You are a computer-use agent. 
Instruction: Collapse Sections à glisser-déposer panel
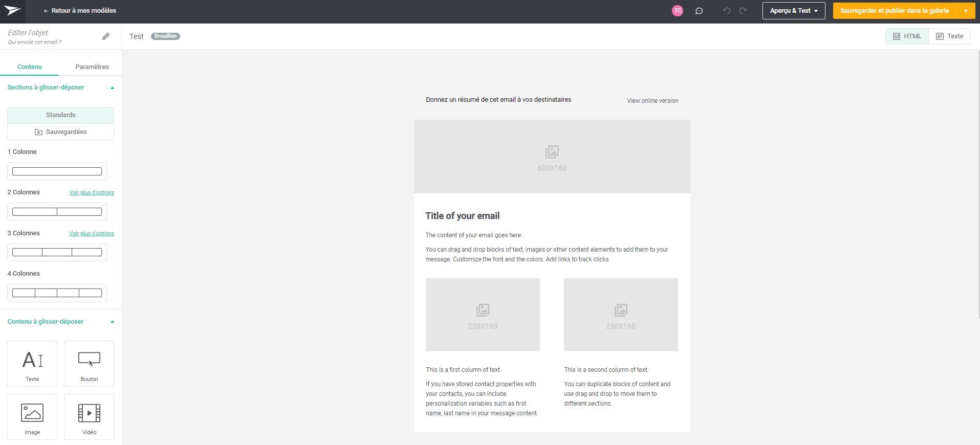coord(112,88)
